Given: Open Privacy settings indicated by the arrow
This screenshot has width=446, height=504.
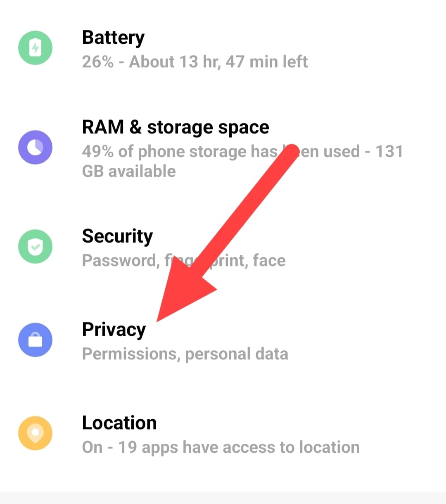Looking at the screenshot, I should [114, 329].
